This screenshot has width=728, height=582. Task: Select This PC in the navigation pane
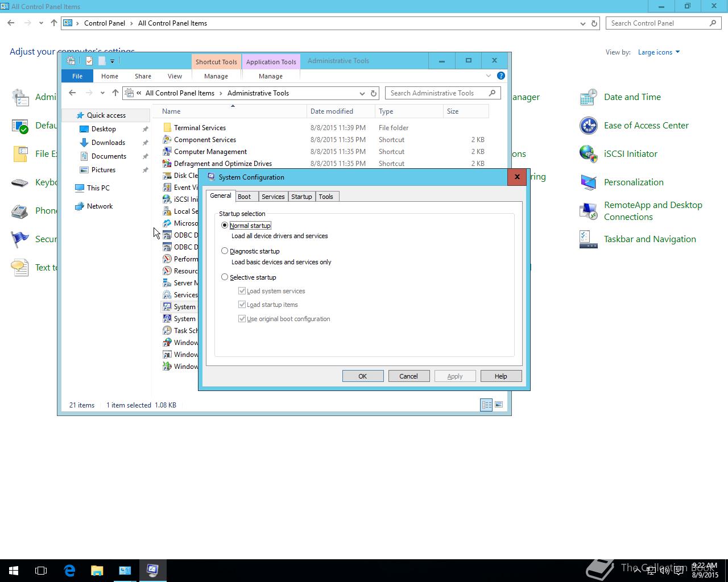coord(98,188)
